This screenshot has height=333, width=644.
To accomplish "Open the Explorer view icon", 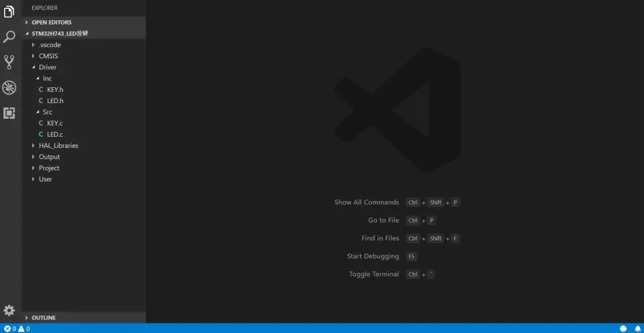I will (x=9, y=12).
